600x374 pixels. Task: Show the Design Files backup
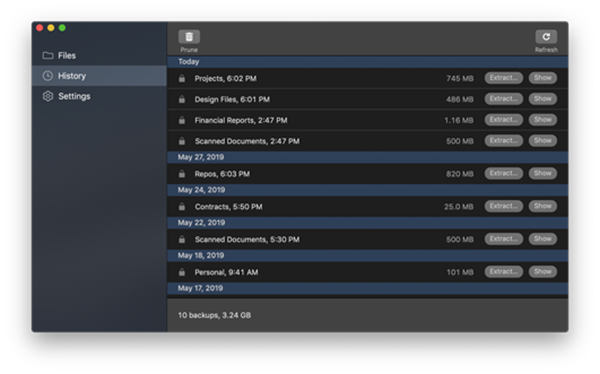click(x=543, y=99)
